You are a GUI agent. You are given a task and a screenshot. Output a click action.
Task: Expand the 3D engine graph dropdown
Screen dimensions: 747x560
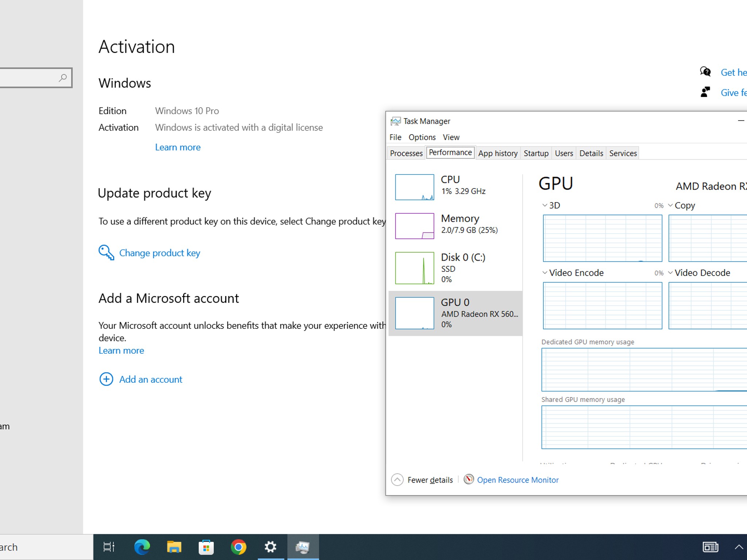click(x=545, y=205)
